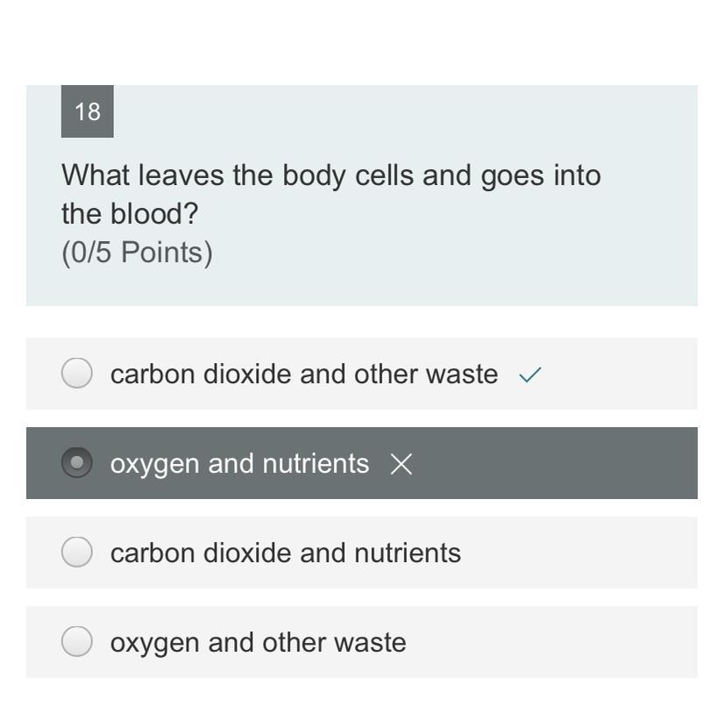Click the 'the blood?' second question line

click(x=131, y=214)
